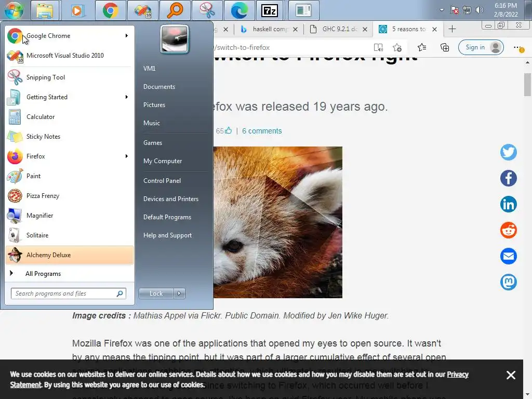
Task: Open Devices and Printers link
Action: tap(170, 199)
